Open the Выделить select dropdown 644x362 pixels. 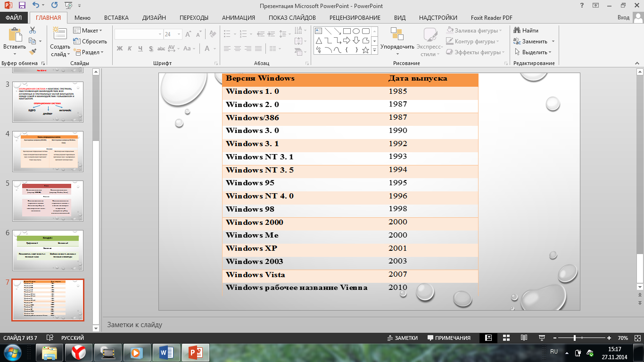click(533, 52)
